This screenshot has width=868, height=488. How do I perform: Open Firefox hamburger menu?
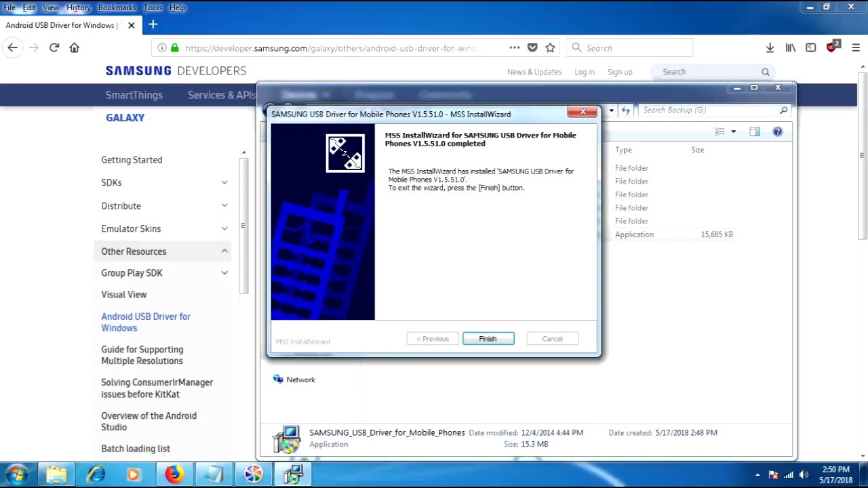point(856,47)
